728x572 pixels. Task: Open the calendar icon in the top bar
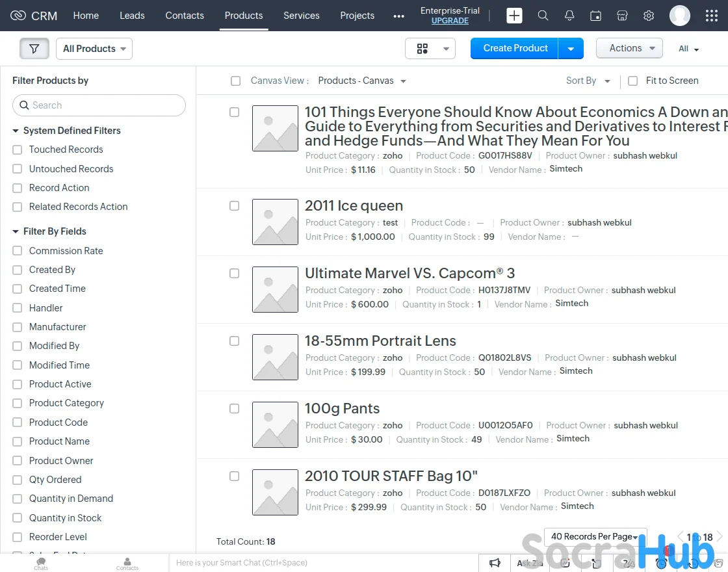pyautogui.click(x=595, y=16)
